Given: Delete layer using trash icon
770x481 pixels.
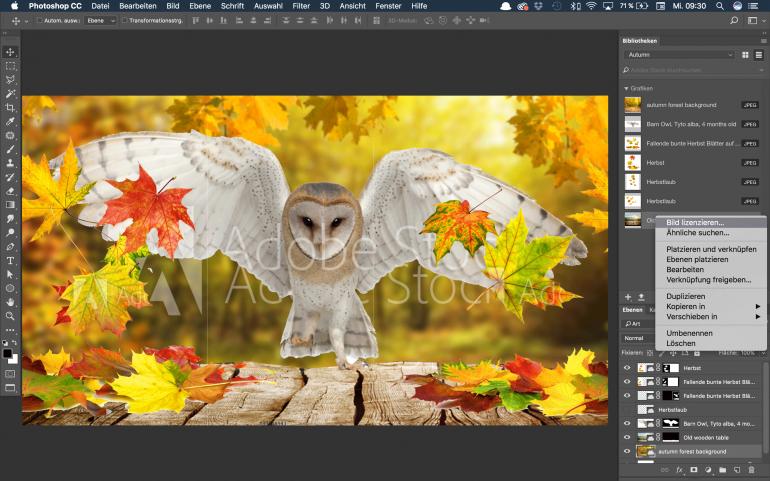Looking at the screenshot, I should pos(752,470).
